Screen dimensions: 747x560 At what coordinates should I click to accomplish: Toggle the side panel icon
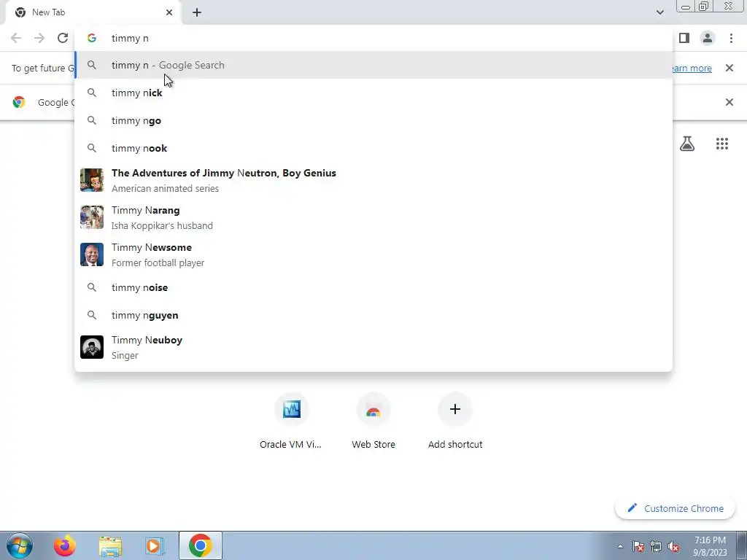pyautogui.click(x=684, y=38)
